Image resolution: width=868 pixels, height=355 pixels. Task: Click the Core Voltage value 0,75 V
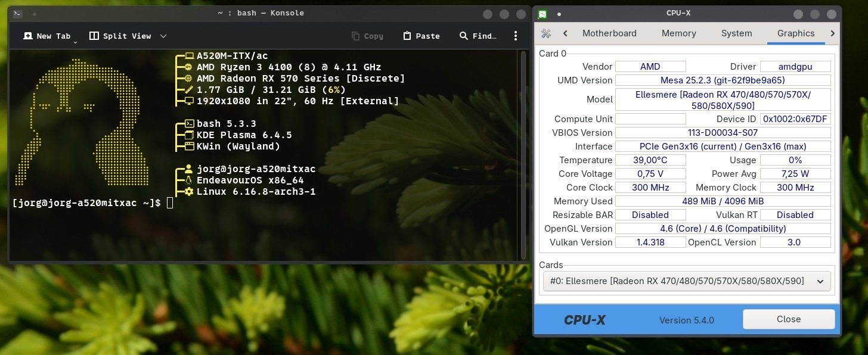pyautogui.click(x=650, y=174)
